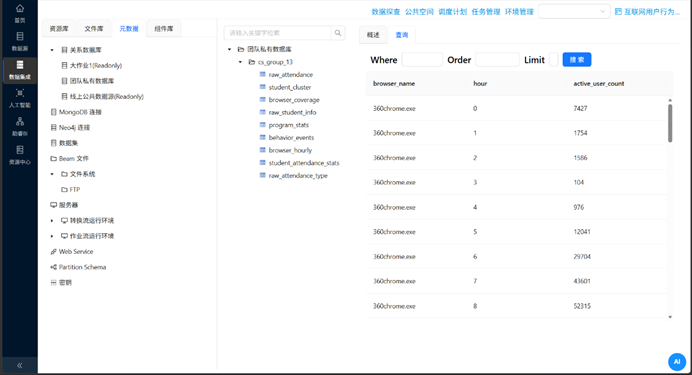Click the table icon beside raw_student_info
This screenshot has width=692, height=375.
(263, 112)
